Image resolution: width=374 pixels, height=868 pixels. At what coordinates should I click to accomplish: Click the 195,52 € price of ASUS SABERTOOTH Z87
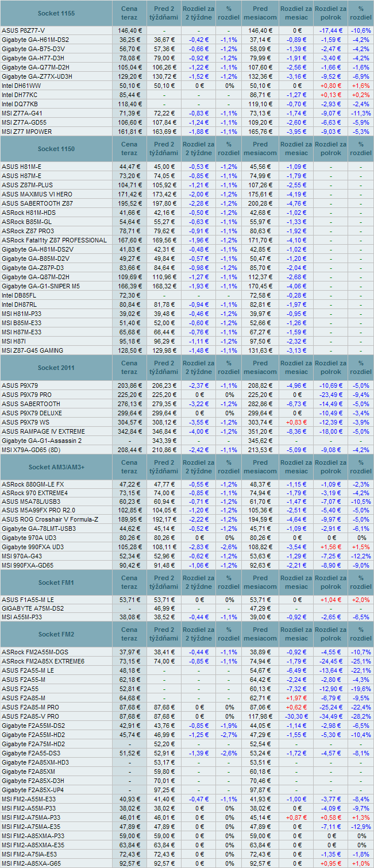point(130,203)
